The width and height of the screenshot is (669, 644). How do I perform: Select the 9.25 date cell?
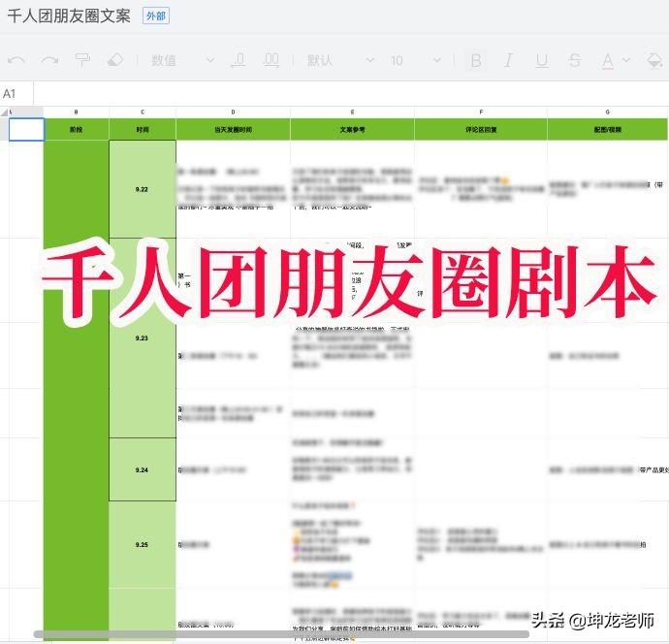tap(143, 544)
